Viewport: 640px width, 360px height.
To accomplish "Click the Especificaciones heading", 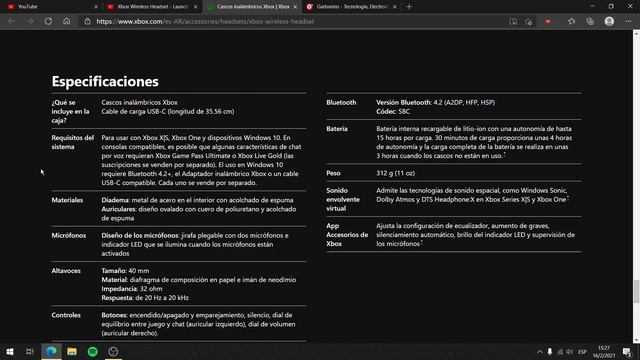I will coord(105,81).
